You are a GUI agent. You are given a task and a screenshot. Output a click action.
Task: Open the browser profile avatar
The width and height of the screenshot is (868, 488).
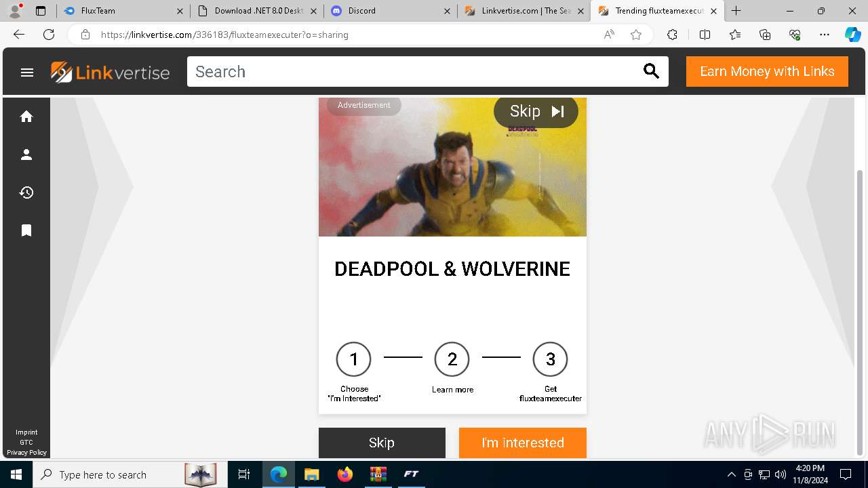[x=15, y=11]
